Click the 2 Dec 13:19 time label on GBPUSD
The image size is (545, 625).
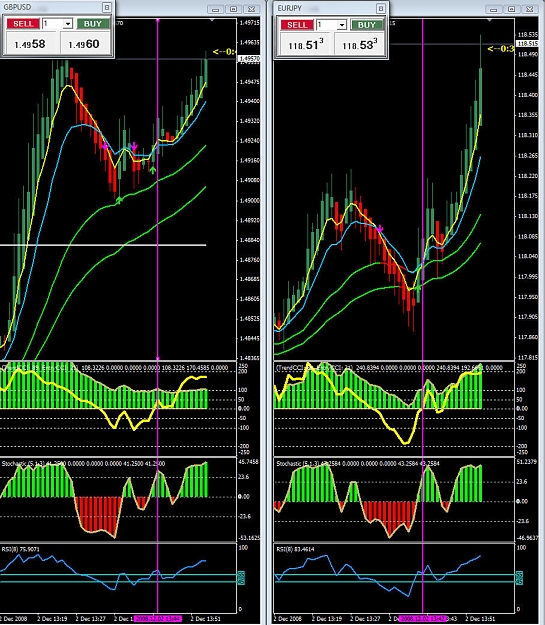click(x=52, y=619)
